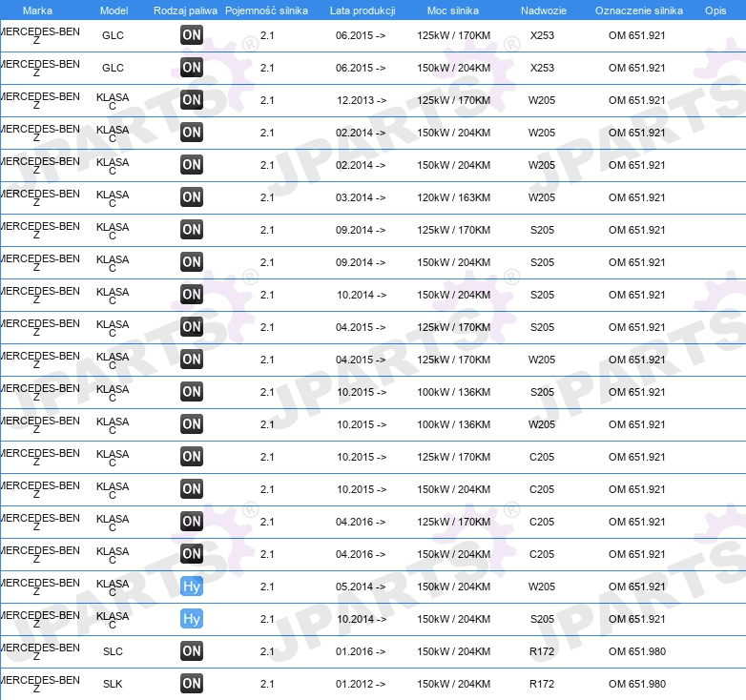Click the Lata produkcji column header
The height and width of the screenshot is (700, 746).
click(x=363, y=10)
